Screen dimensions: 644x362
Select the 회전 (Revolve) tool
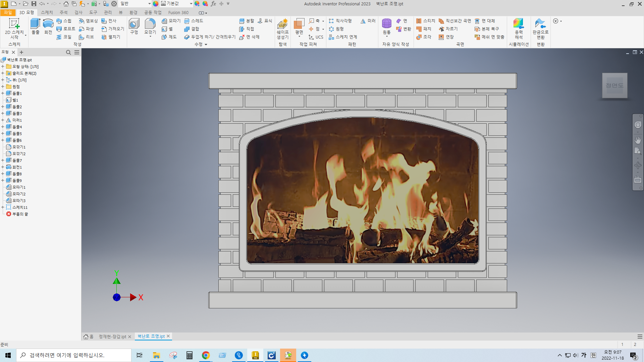point(48,26)
